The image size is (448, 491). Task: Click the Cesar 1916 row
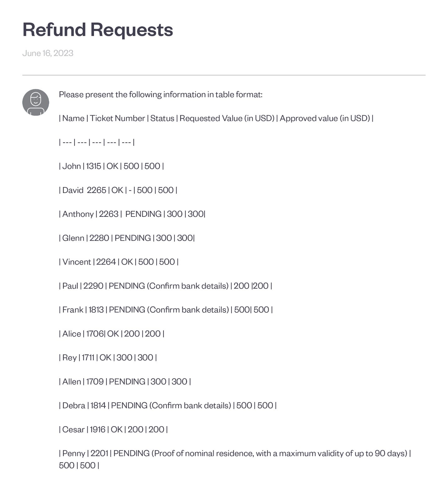[113, 429]
